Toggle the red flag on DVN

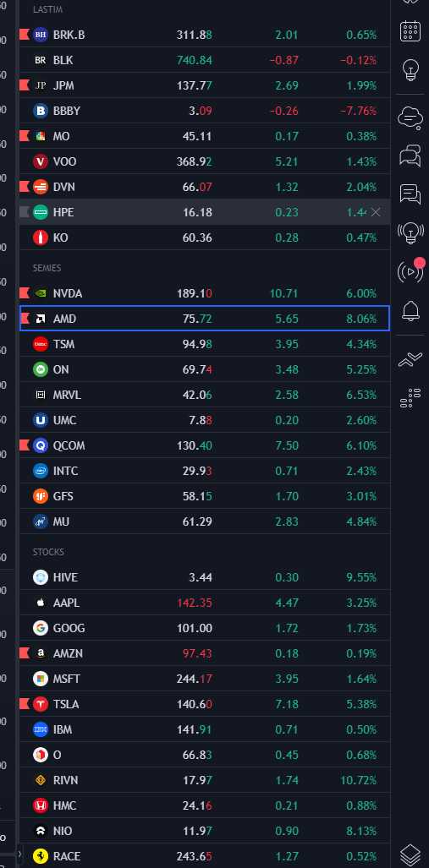pyautogui.click(x=25, y=187)
